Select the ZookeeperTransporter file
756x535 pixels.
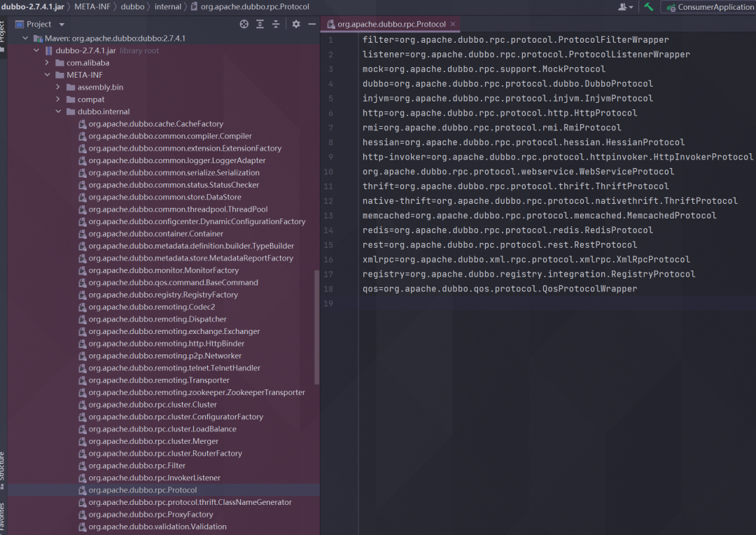191,392
